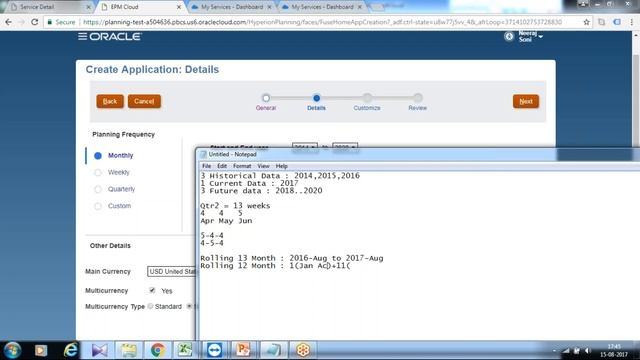Go back in the browser
640x360 pixels.
click(x=9, y=22)
